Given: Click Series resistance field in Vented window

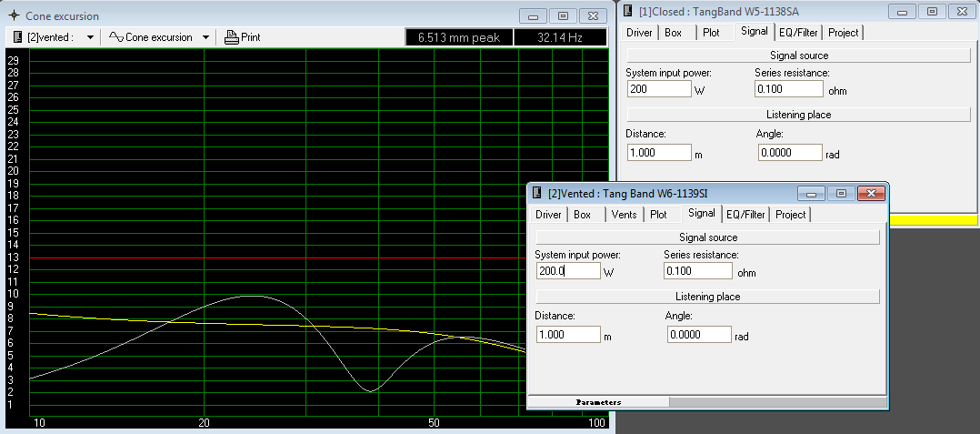Looking at the screenshot, I should 698,271.
